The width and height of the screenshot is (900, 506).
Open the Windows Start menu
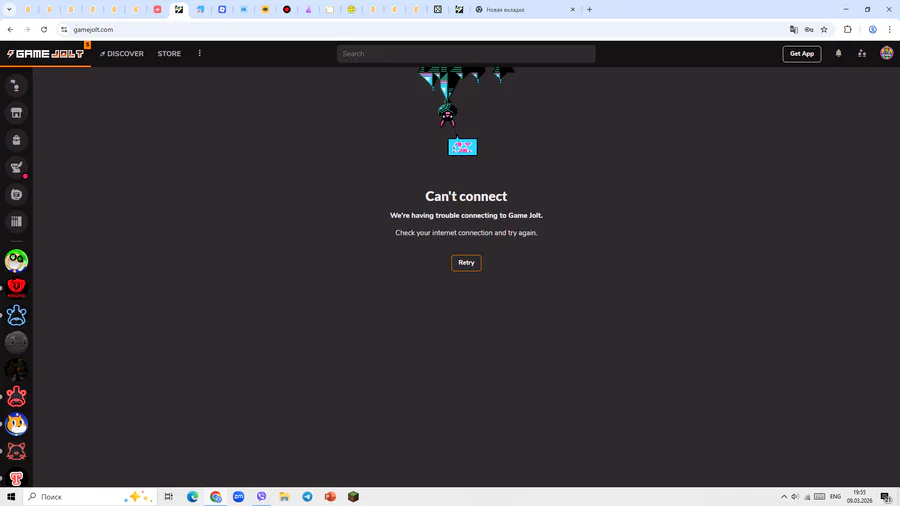[11, 496]
